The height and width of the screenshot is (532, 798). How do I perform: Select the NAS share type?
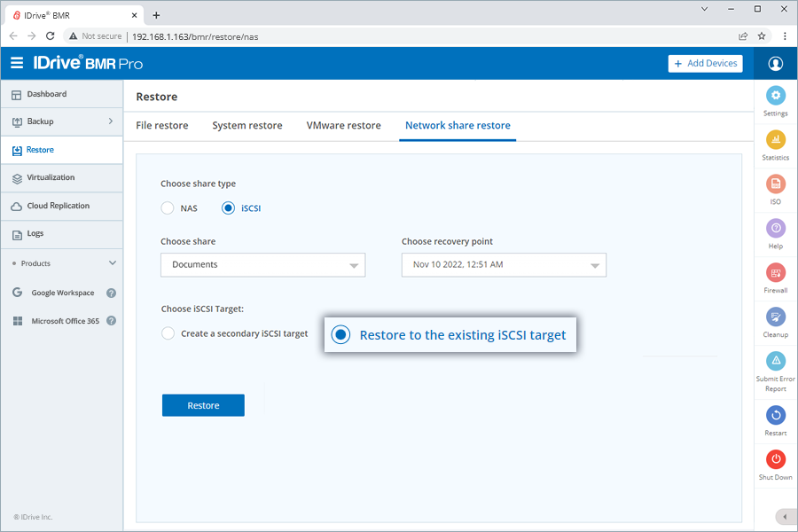(168, 207)
